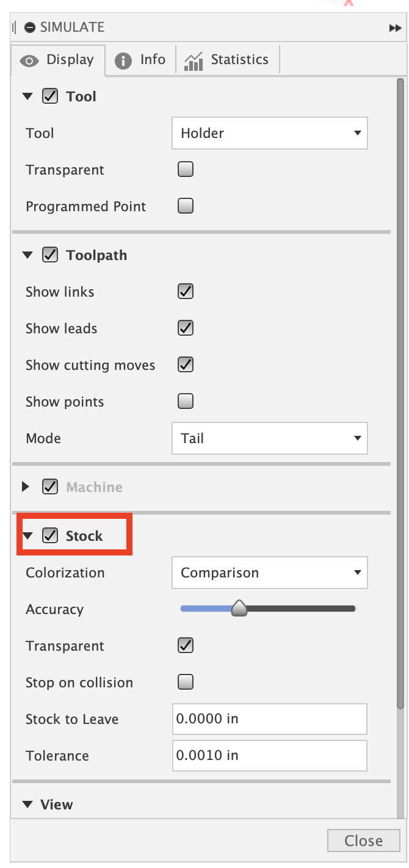Click the SIMULATE panel header icon
The height and width of the screenshot is (868, 409).
pos(28,27)
